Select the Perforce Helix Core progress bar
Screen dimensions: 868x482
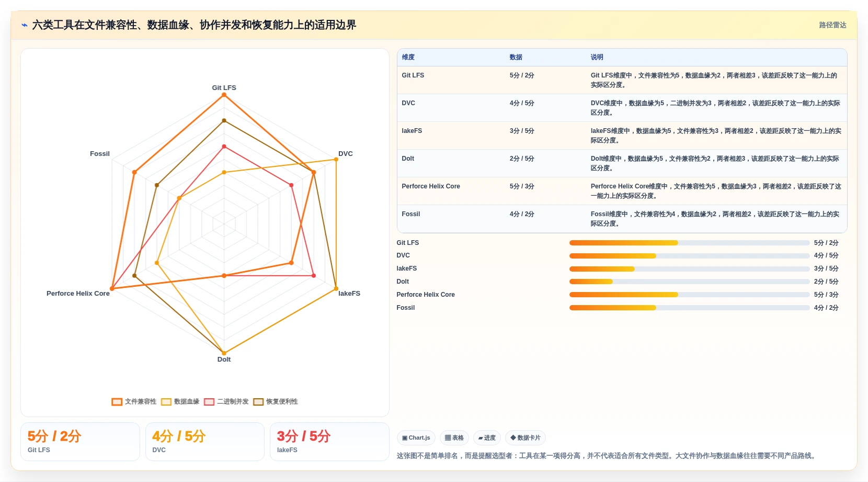[x=689, y=295]
